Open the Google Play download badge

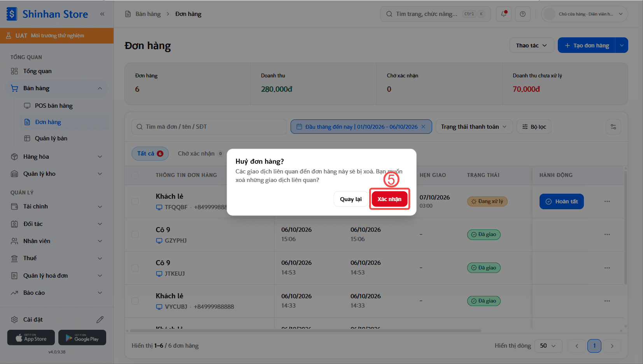(x=82, y=338)
